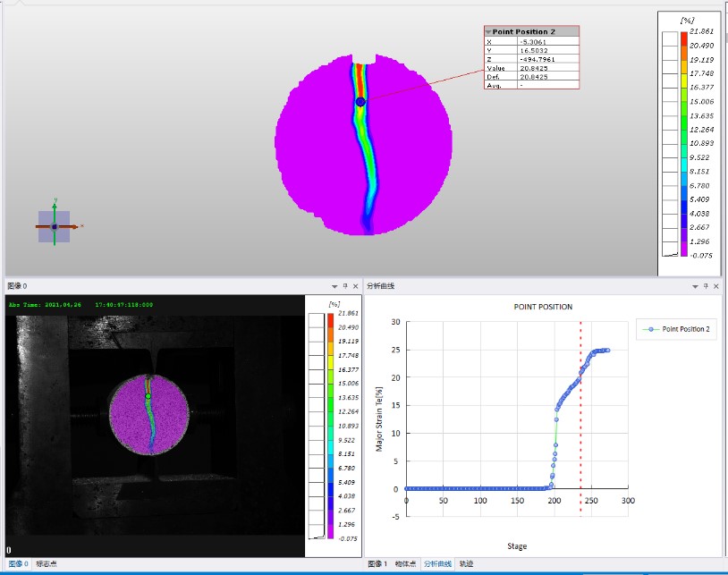Viewport: 728px width, 575px height.
Task: Open the 分析曲线 panel options dropdown arrow
Action: 693,286
